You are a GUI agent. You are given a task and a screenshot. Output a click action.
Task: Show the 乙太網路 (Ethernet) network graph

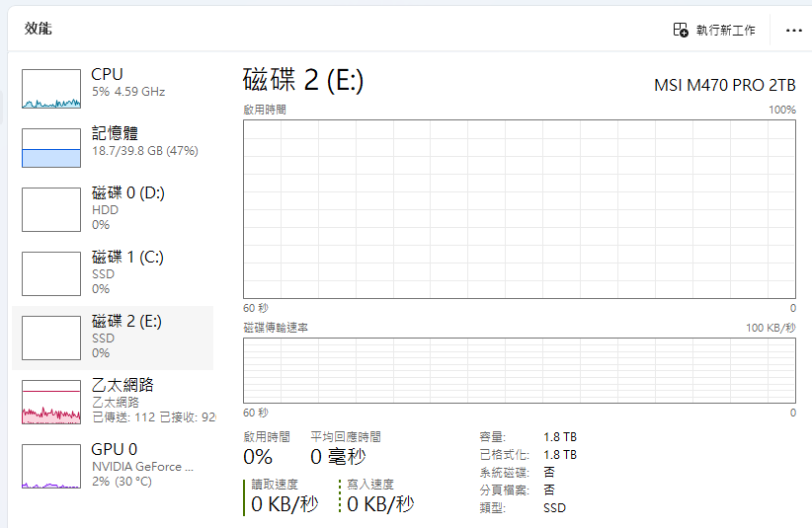pyautogui.click(x=51, y=402)
